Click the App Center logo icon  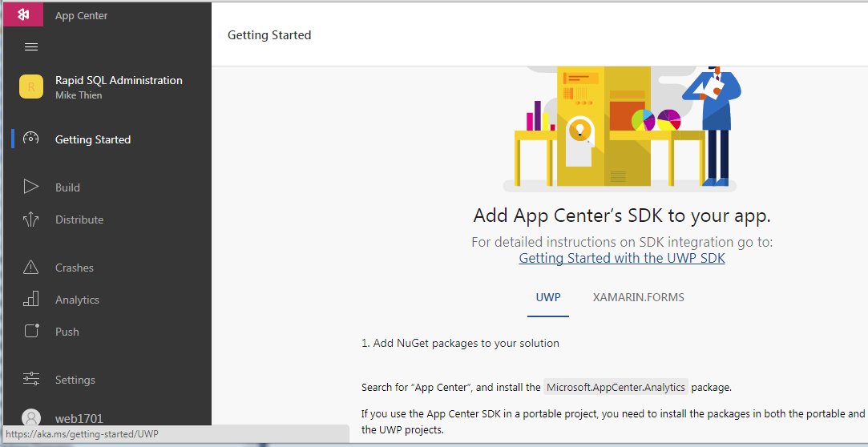(x=23, y=14)
